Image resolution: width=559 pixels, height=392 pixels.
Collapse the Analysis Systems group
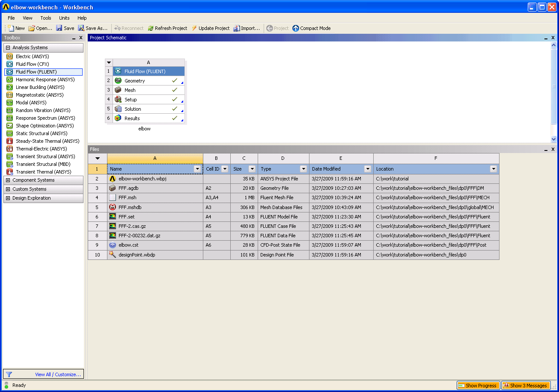8,48
